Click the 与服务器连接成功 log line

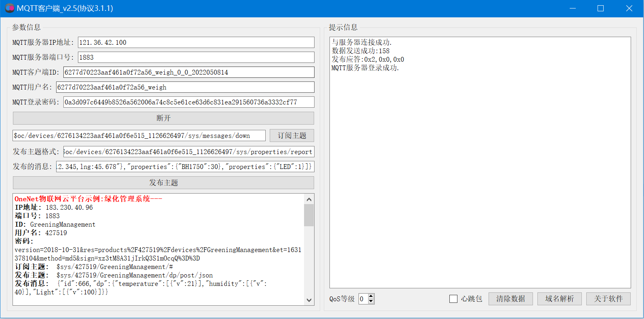362,42
